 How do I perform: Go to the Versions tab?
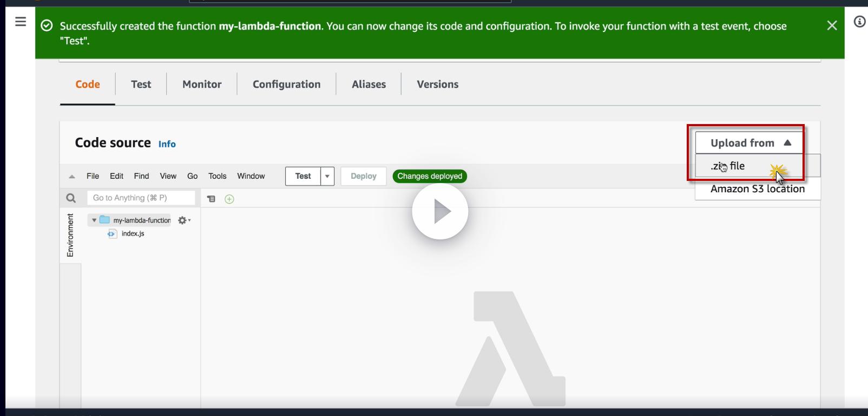click(437, 84)
